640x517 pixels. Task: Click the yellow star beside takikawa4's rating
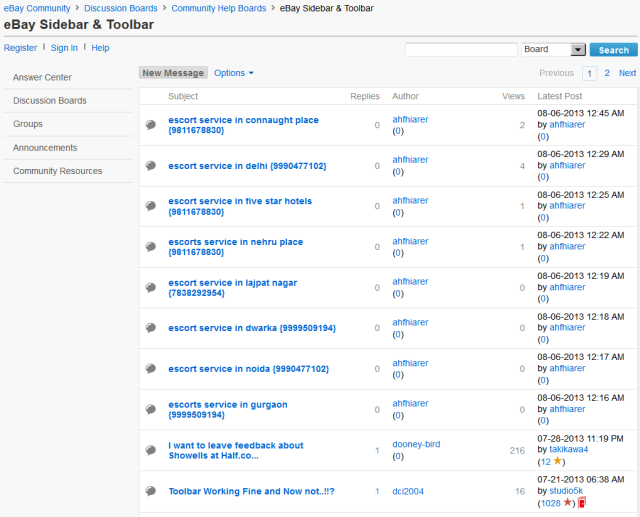(x=558, y=461)
